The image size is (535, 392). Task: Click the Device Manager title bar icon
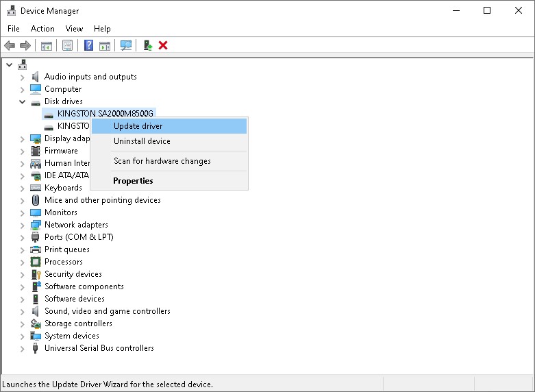pyautogui.click(x=11, y=10)
